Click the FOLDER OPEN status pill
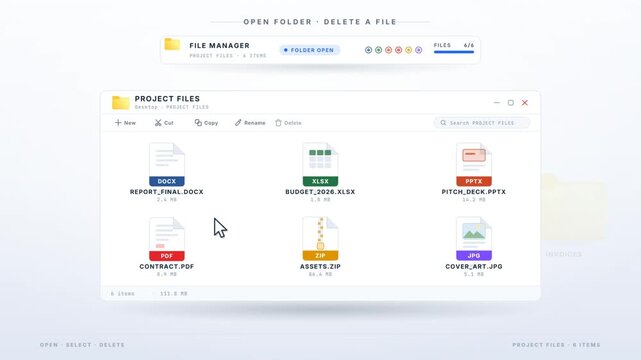 (309, 50)
